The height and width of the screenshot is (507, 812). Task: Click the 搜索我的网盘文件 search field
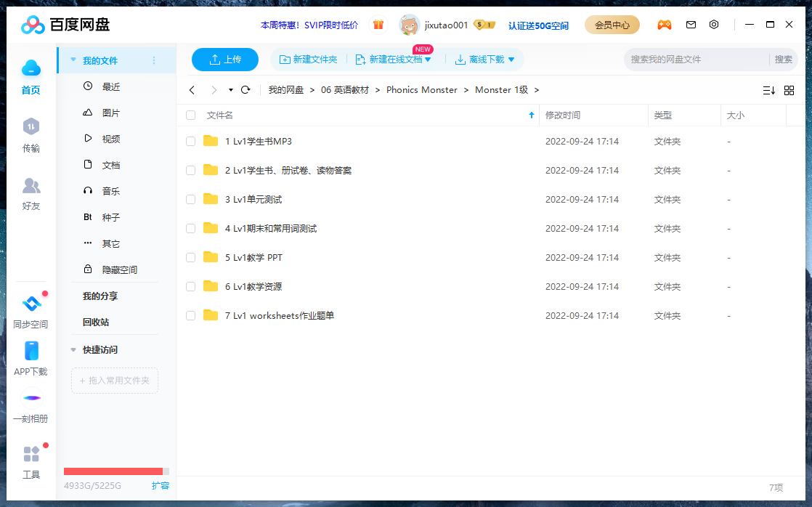pyautogui.click(x=696, y=60)
